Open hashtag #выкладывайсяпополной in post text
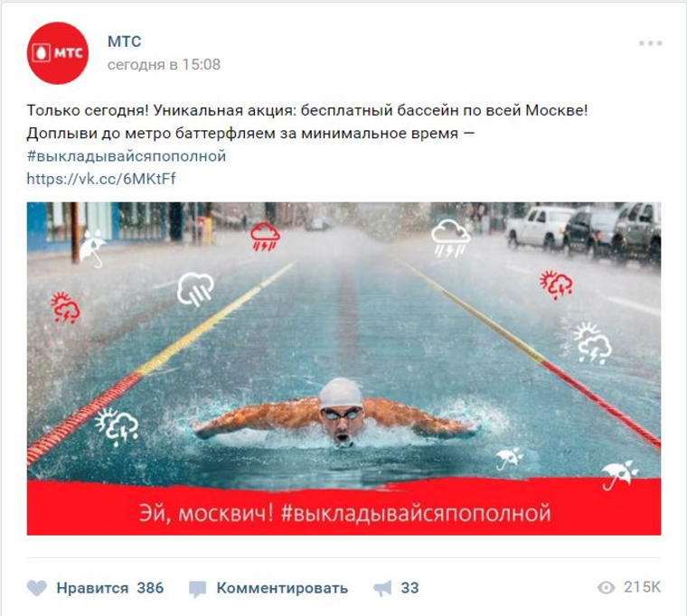Screen dimensions: 687x616 pos(127,156)
